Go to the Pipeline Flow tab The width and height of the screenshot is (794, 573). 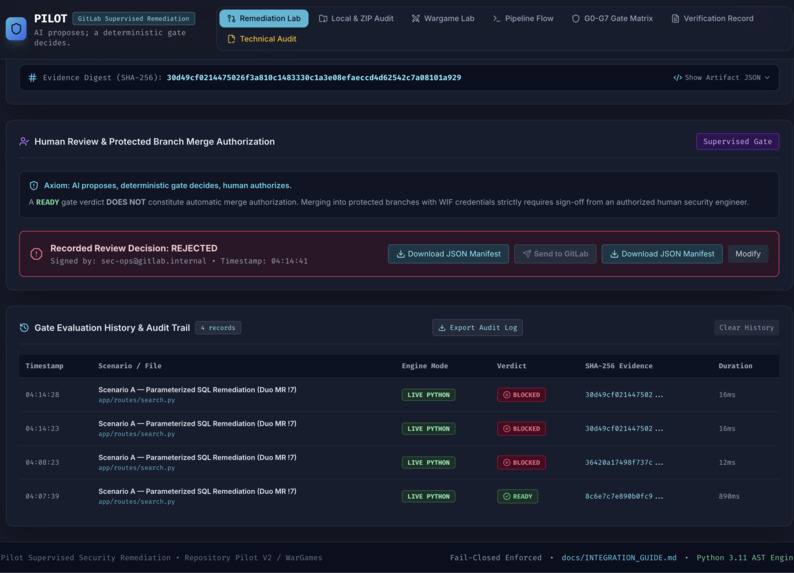click(523, 18)
